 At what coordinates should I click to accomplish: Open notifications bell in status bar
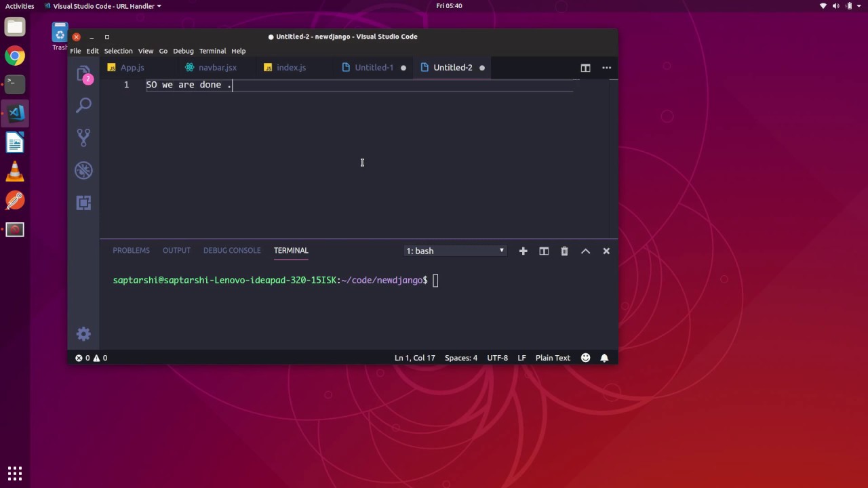[x=604, y=358]
